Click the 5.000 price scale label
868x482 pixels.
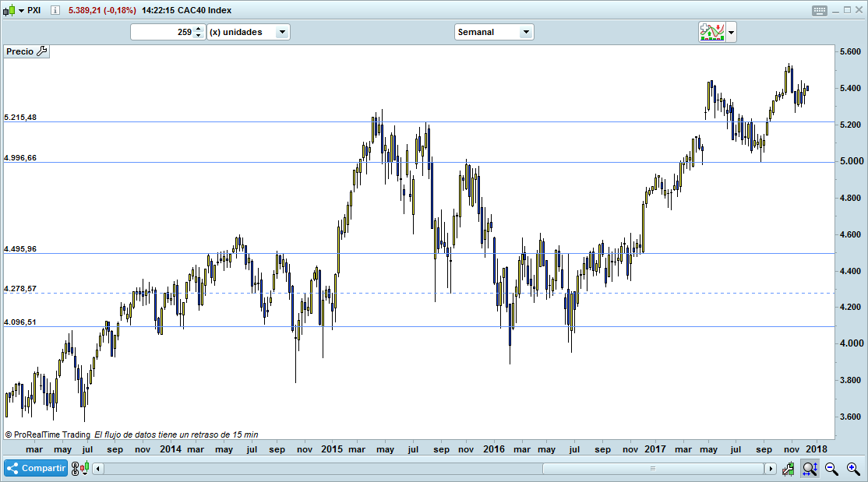tap(850, 161)
